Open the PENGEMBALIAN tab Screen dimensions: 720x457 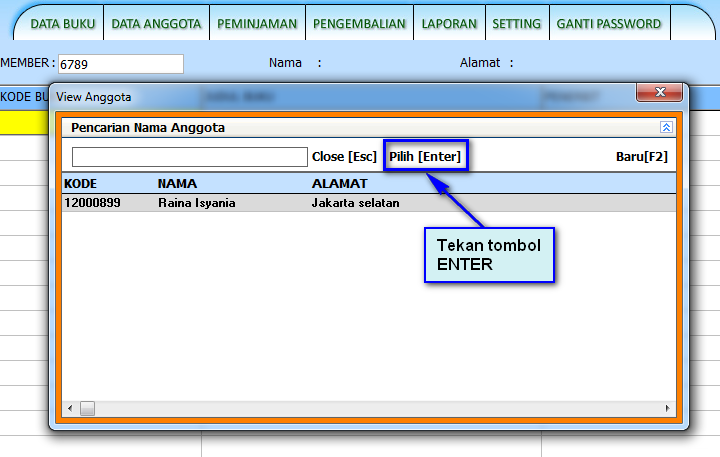point(359,23)
